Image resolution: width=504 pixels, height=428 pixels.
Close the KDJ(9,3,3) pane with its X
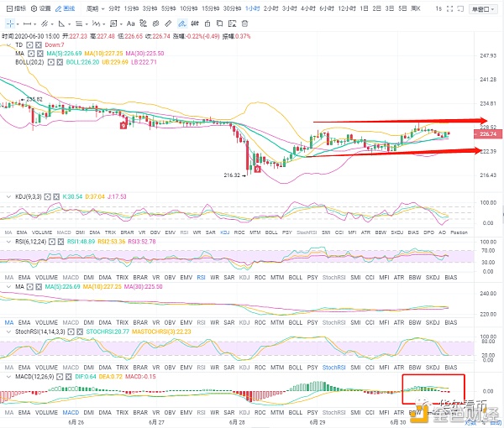[56, 196]
